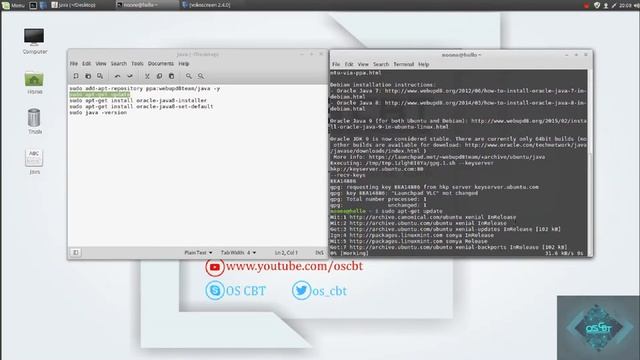Image resolution: width=640 pixels, height=360 pixels.
Task: Maximize the terminal window
Action: coord(576,54)
